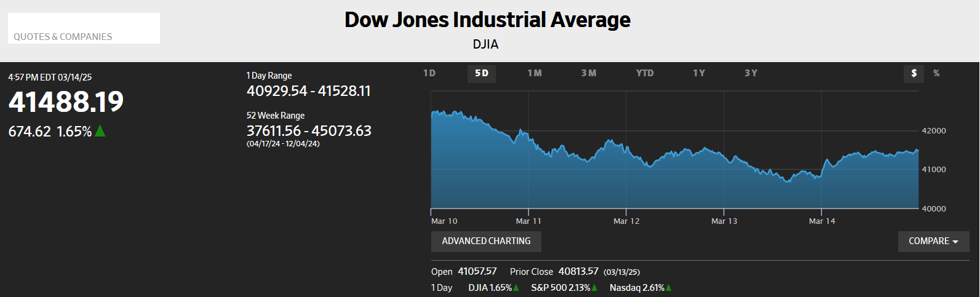Viewport: 980px width, 297px height.
Task: Click the Quotes & Companies search field
Action: point(84,29)
